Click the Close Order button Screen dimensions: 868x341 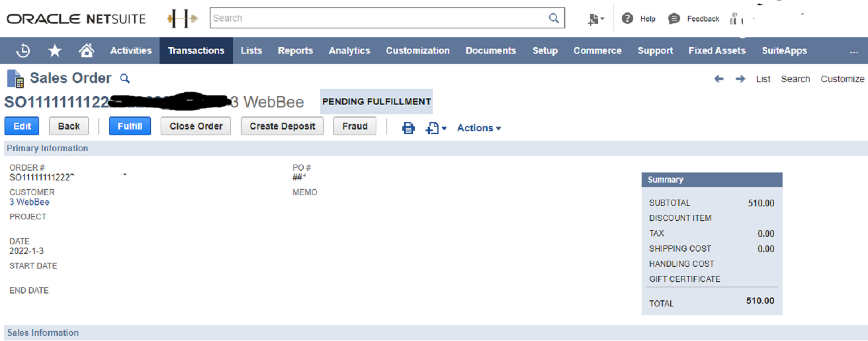click(196, 126)
